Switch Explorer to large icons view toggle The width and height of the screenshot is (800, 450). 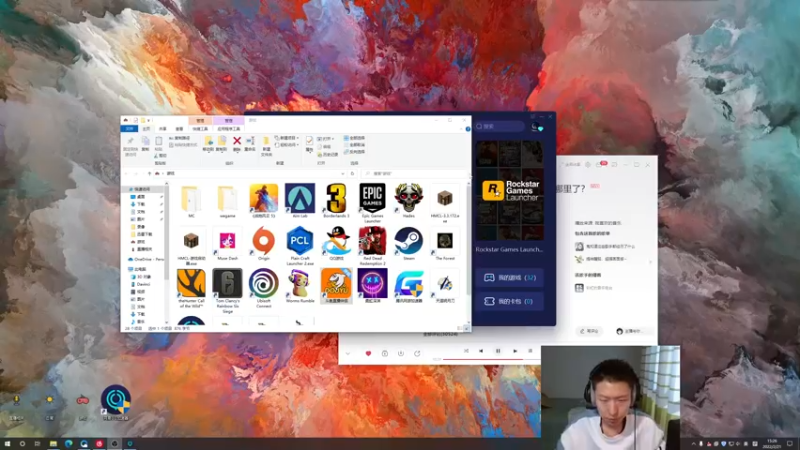(x=466, y=328)
